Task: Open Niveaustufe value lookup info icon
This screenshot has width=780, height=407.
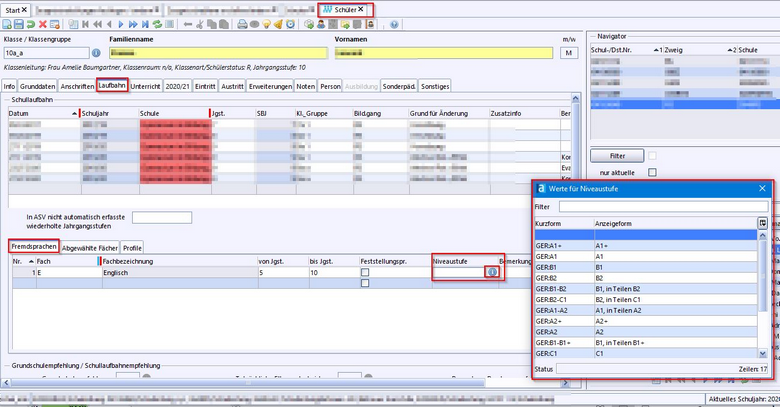Action: (x=491, y=272)
